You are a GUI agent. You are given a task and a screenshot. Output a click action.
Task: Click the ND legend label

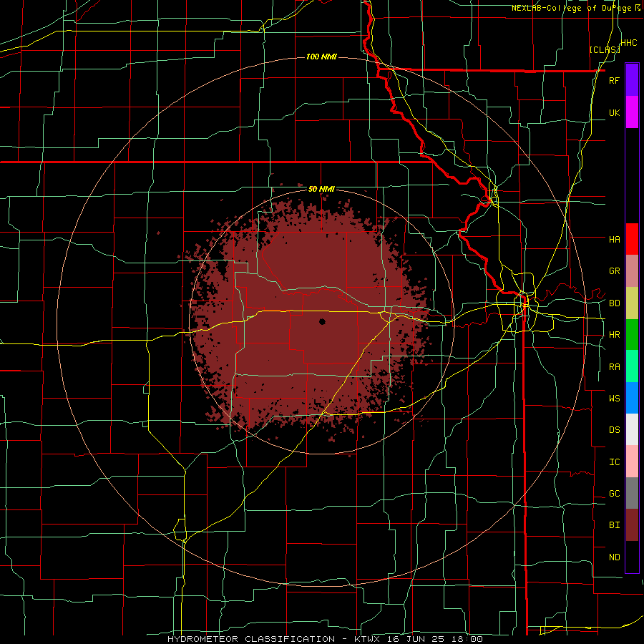point(614,557)
